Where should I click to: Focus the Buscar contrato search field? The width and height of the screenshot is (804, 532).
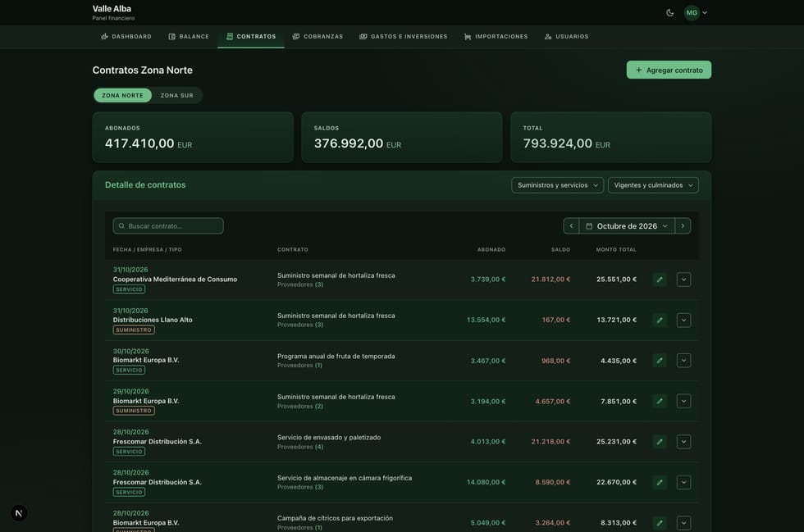pyautogui.click(x=168, y=226)
